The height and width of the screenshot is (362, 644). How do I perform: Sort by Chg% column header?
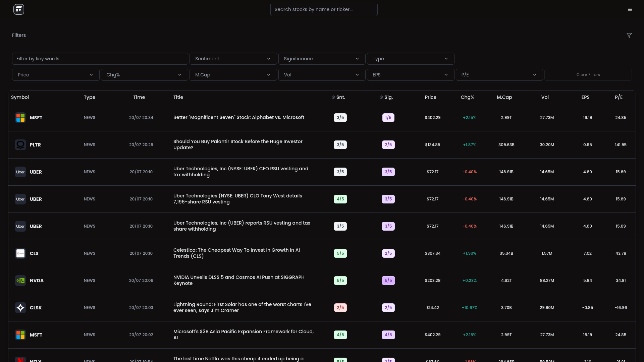[x=467, y=97]
